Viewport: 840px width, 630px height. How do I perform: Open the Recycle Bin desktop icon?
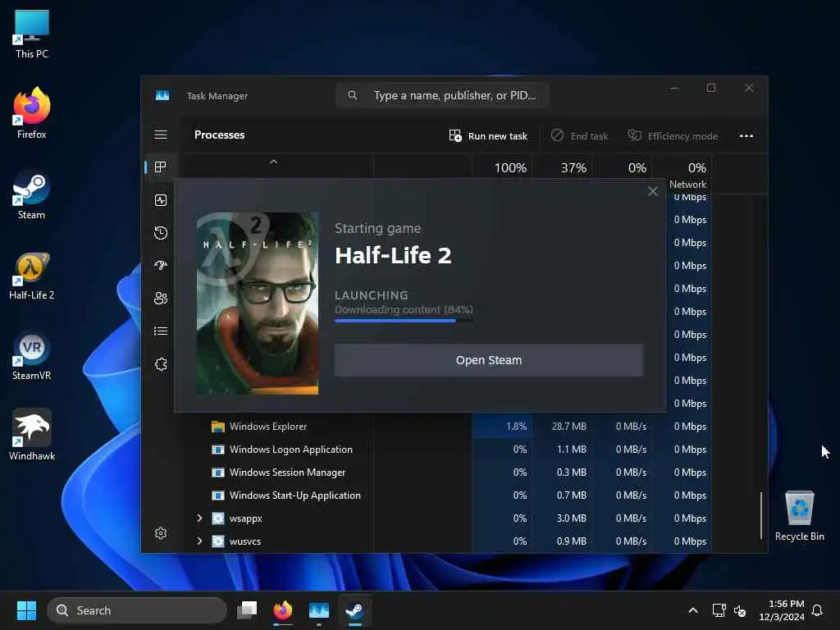(799, 516)
